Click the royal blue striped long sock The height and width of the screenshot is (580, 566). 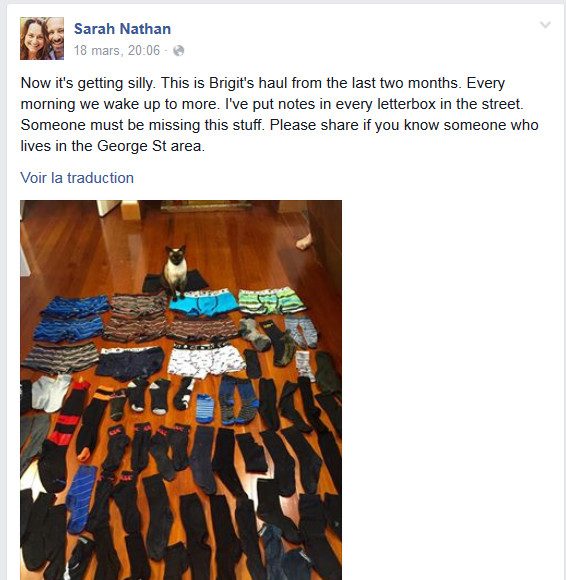(x=81, y=499)
